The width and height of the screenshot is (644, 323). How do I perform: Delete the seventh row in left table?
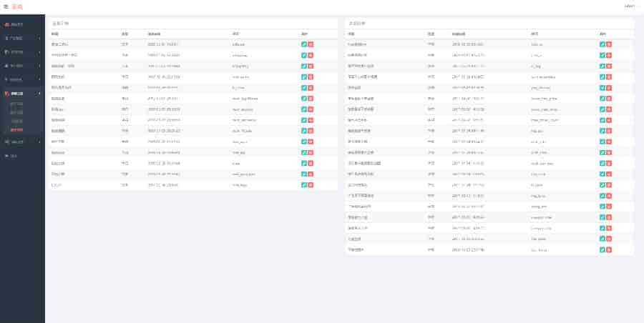click(x=311, y=109)
